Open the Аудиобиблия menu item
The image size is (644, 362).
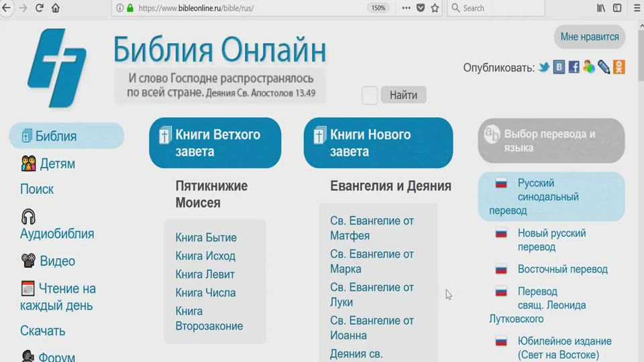[x=56, y=233]
